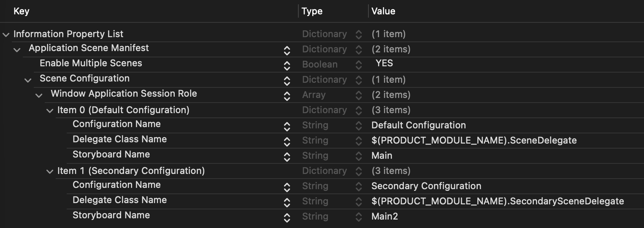Select the Secondary Configuration name value
The width and height of the screenshot is (644, 228).
(x=426, y=186)
